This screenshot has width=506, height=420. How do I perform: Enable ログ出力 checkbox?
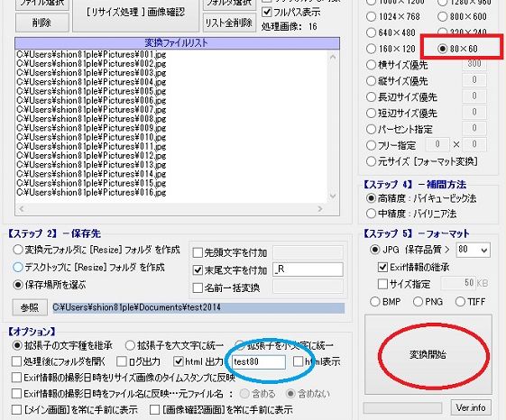tap(122, 361)
